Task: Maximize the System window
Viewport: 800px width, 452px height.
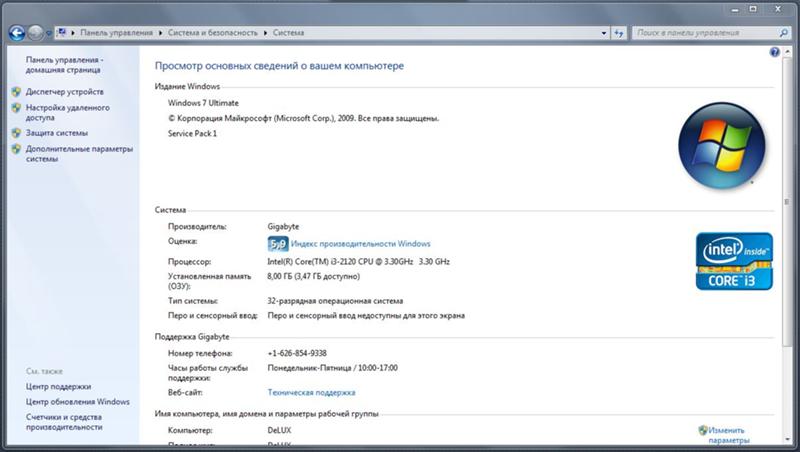Action: point(753,9)
